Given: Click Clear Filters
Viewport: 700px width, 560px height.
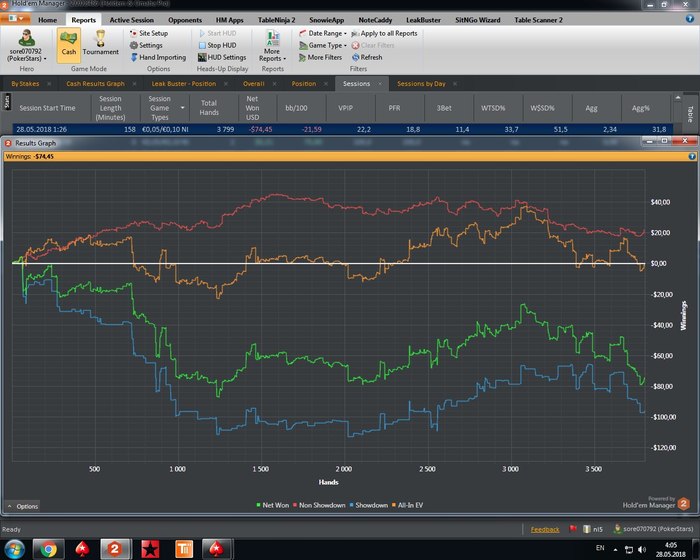Looking at the screenshot, I should point(373,45).
